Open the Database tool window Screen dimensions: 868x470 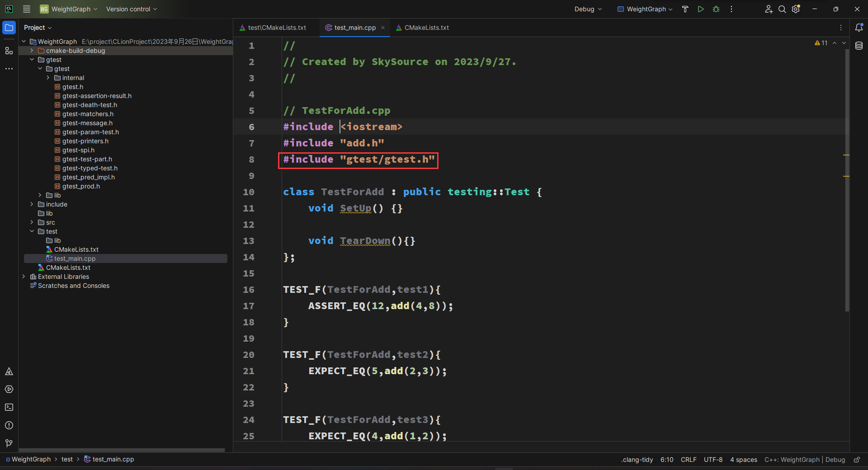(859, 46)
